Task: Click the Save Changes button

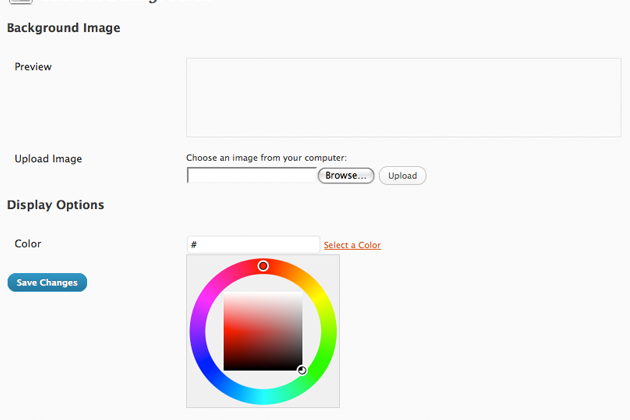Action: [47, 283]
